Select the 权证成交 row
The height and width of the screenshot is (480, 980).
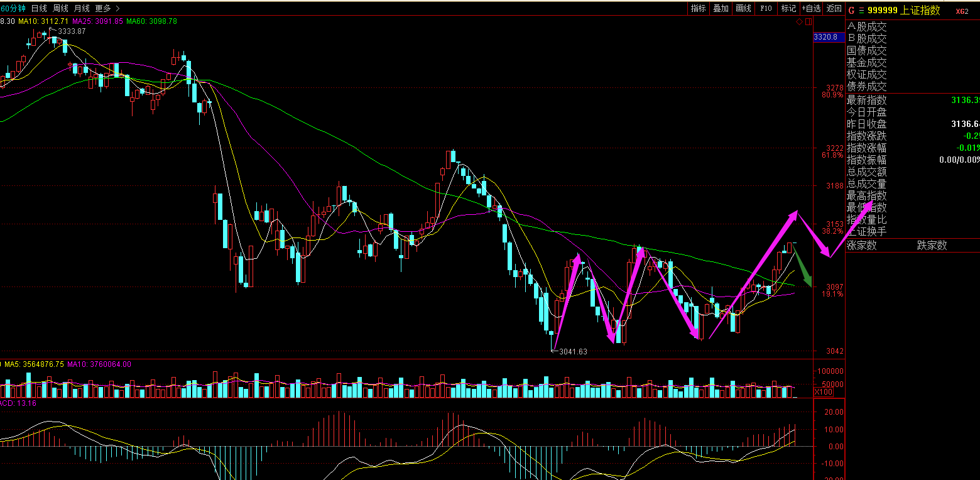click(x=867, y=74)
